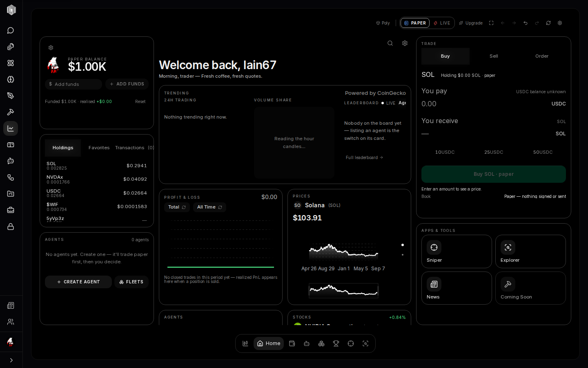This screenshot has height=368, width=588.
Task: Click the SOL holding row
Action: [x=97, y=166]
